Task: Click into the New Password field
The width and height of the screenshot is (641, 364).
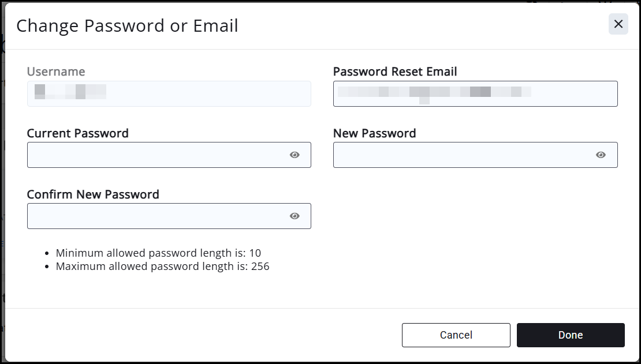Action: click(x=462, y=155)
